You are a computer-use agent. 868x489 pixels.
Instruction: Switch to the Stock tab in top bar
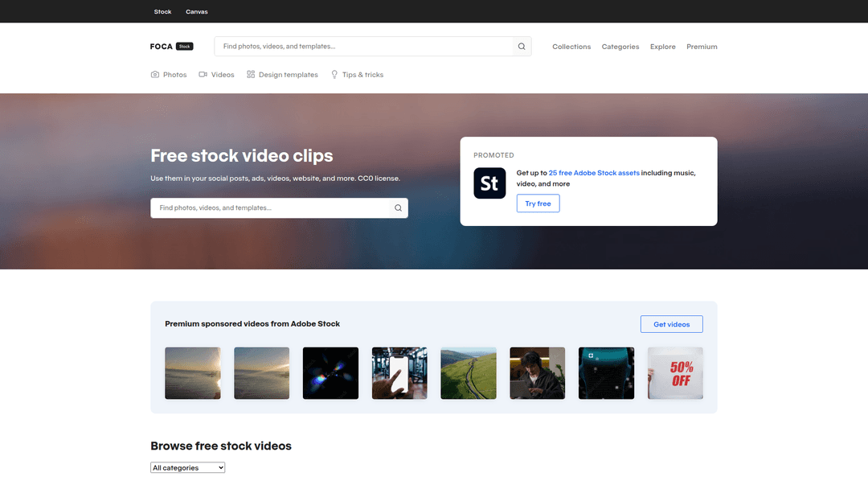162,12
